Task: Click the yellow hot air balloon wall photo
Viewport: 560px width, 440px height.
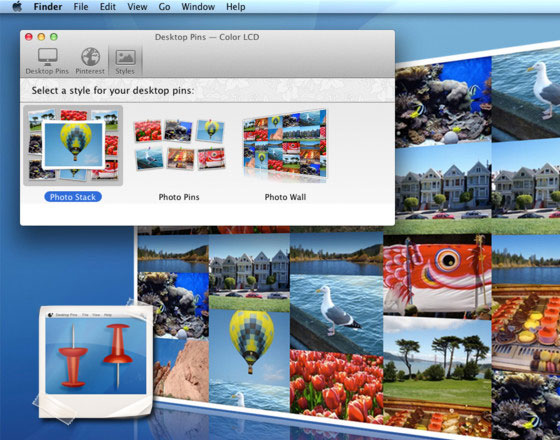Action: [249, 346]
